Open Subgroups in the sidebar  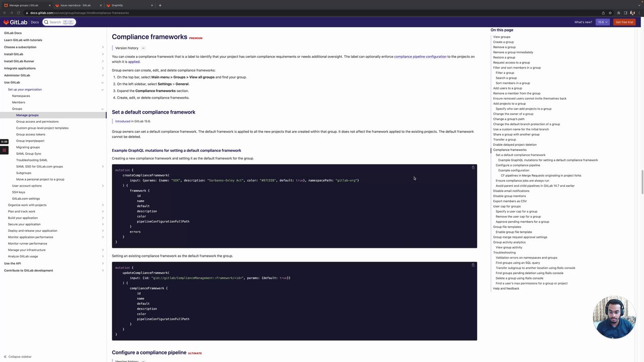pos(24,173)
